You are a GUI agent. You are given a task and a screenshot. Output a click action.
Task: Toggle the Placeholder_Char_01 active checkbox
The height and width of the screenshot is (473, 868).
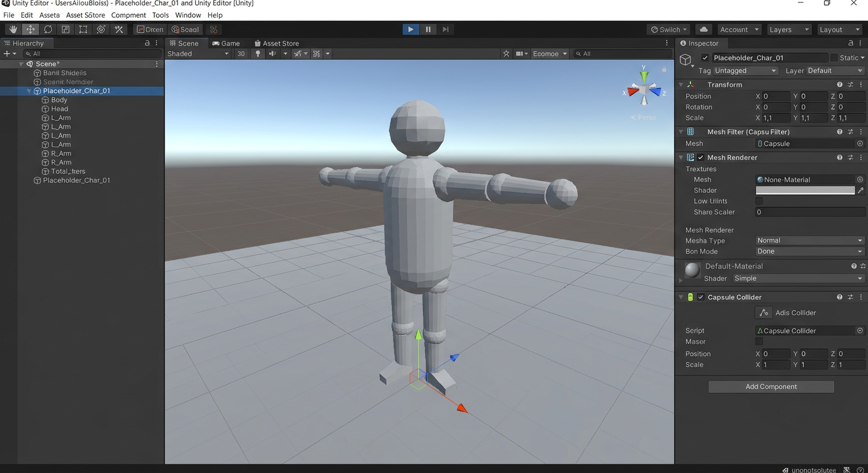(x=705, y=58)
